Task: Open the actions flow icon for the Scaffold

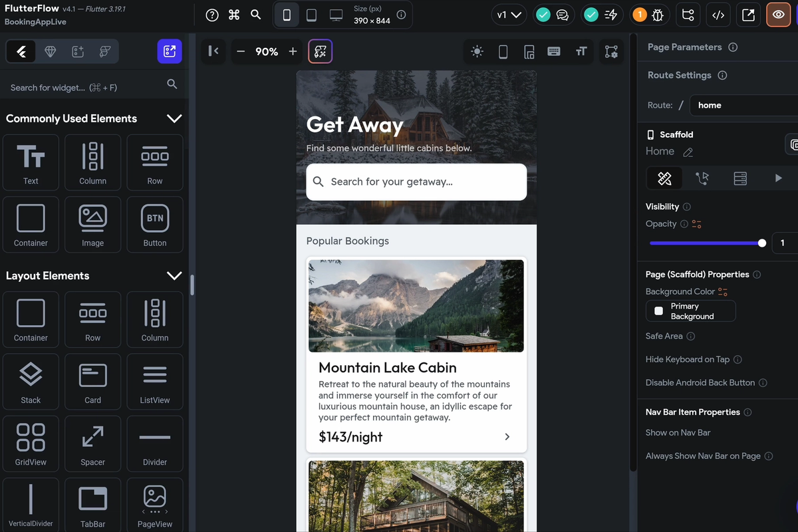Action: click(702, 178)
